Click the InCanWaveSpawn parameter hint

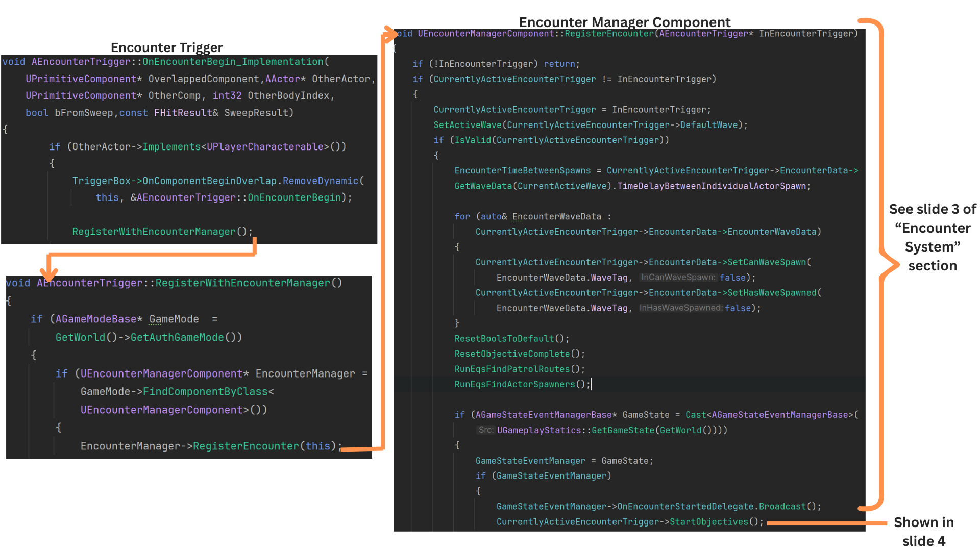click(678, 278)
